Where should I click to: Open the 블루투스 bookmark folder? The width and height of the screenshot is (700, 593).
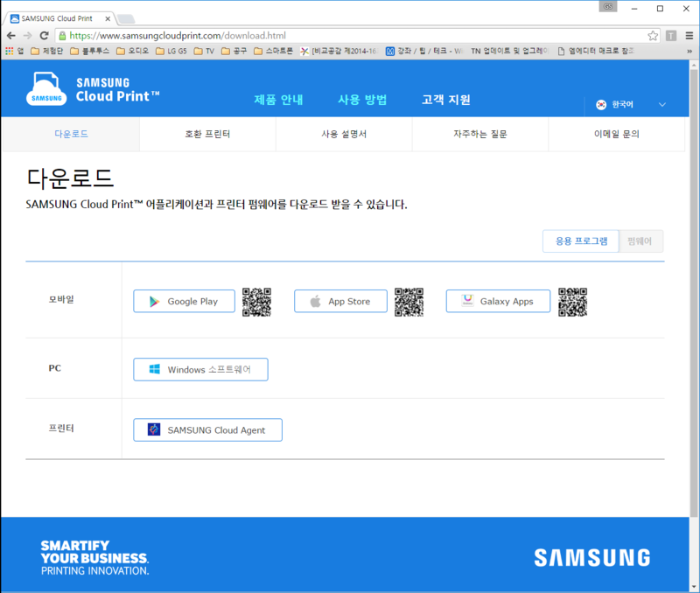pos(90,52)
